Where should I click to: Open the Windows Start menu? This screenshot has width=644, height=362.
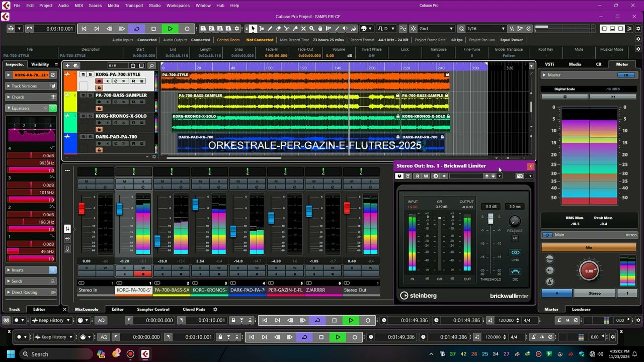[x=11, y=354]
